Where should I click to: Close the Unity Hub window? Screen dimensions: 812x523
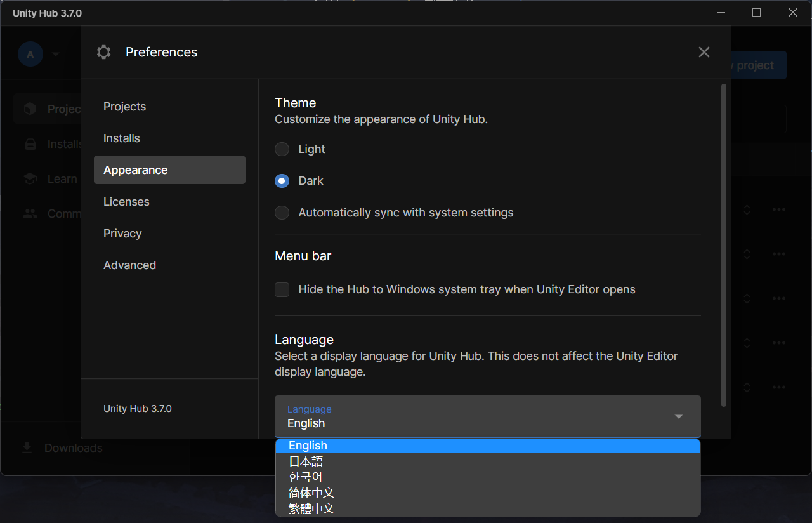coord(793,13)
